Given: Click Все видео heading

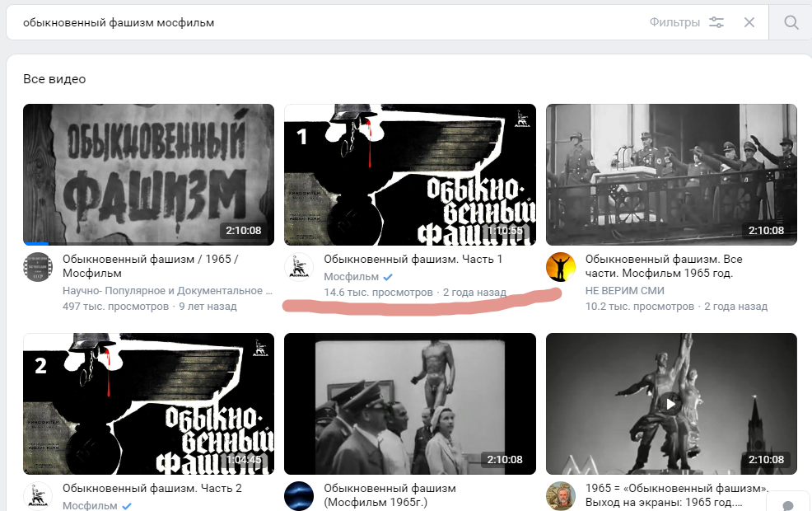Looking at the screenshot, I should click(x=54, y=79).
